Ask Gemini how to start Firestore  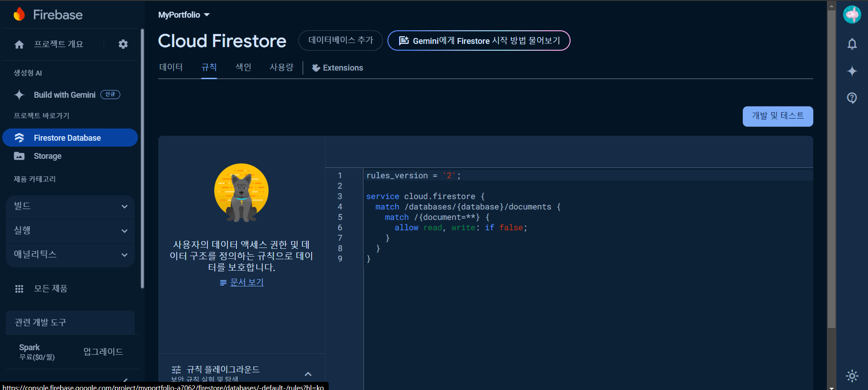point(479,41)
